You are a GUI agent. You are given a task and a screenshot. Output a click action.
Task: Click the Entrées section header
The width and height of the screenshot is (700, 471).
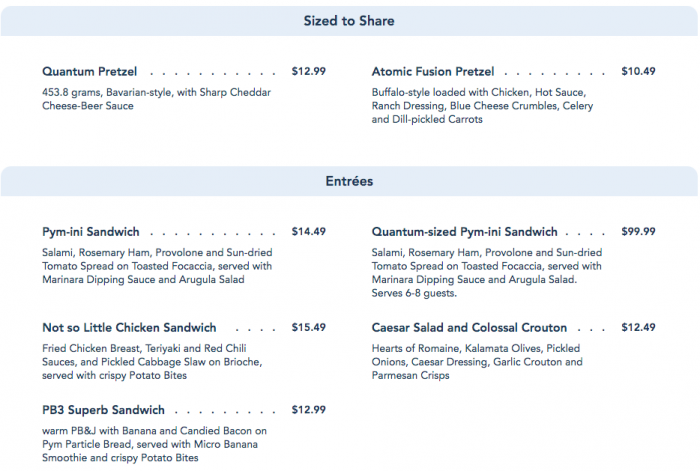tap(349, 181)
